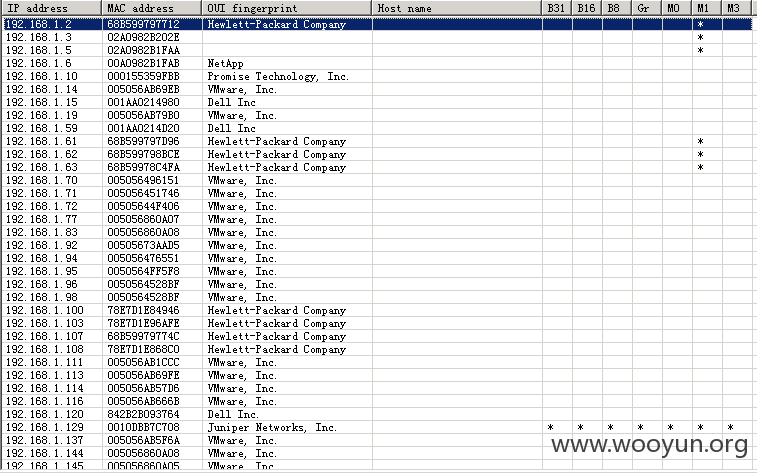Viewport: 757px width, 473px height.
Task: Click the M3 asterisk in the Juniper row
Action: (730, 428)
